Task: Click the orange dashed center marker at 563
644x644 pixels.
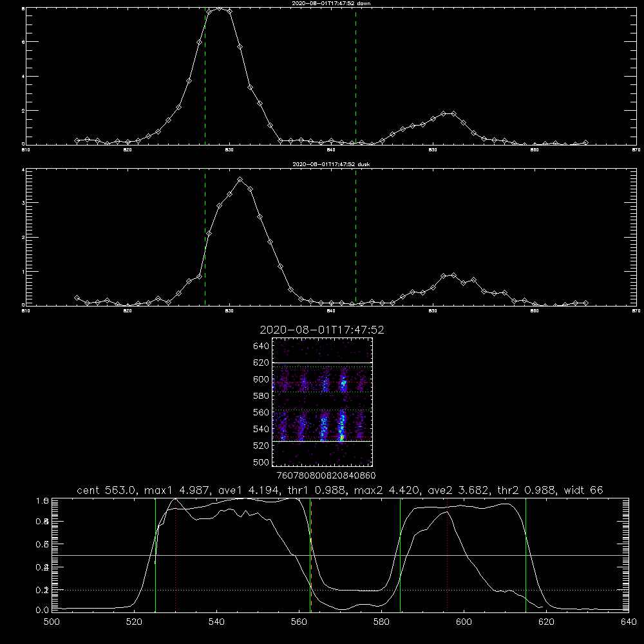Action: click(311, 554)
